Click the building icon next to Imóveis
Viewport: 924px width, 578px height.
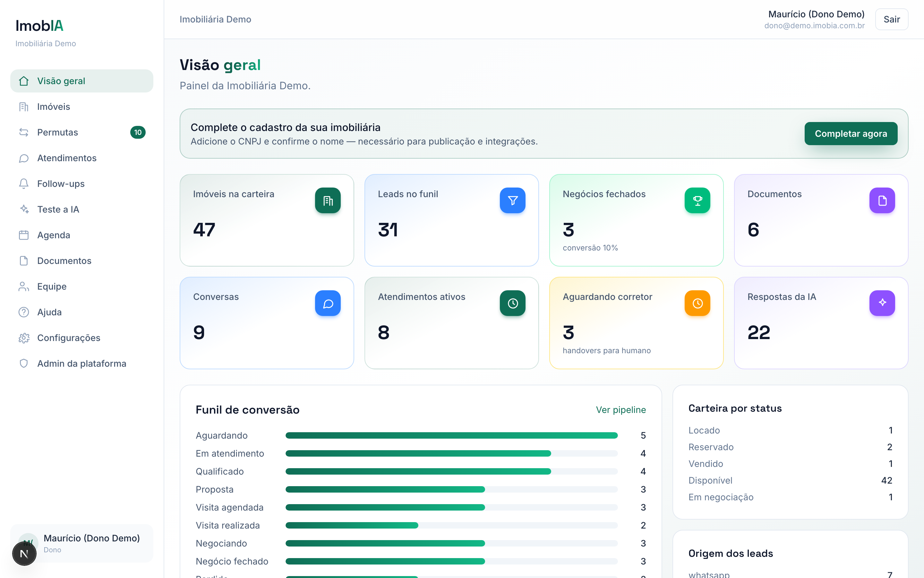coord(24,107)
